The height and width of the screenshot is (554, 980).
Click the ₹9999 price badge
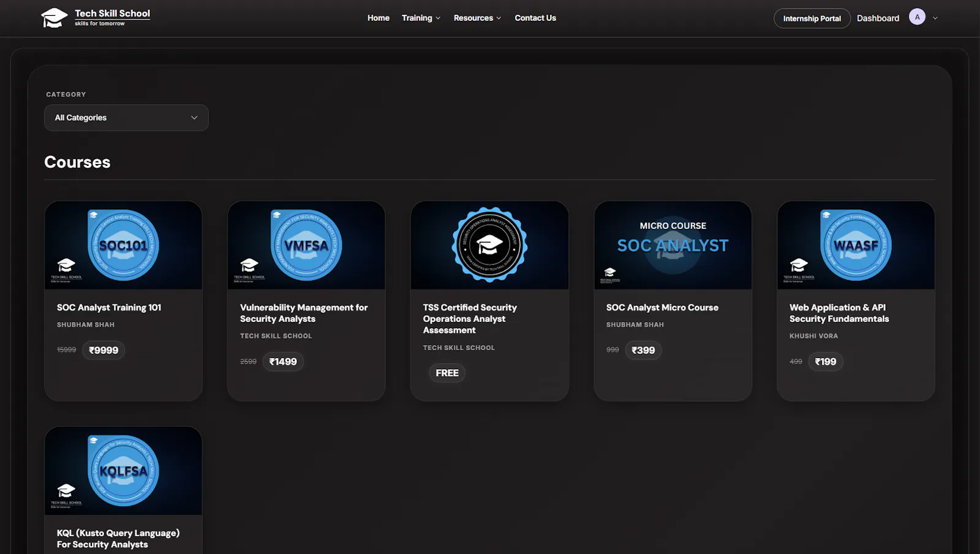(104, 350)
